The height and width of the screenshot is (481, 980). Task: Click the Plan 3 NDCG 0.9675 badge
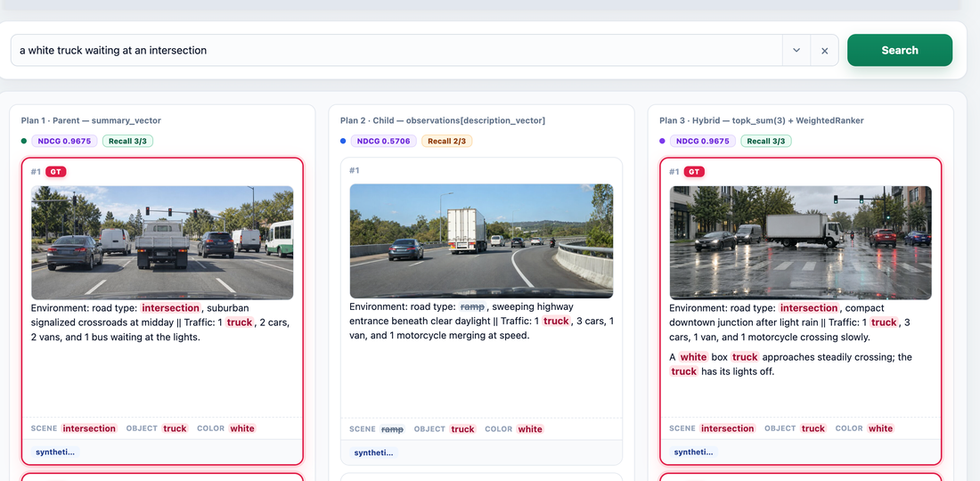703,141
